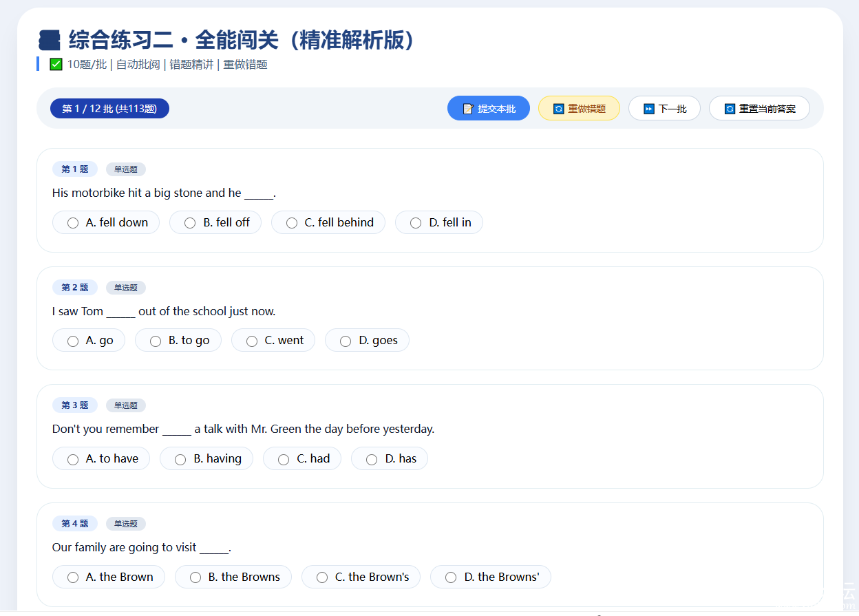Image resolution: width=859 pixels, height=616 pixels.
Task: Mark option C. had
Action: coord(302,458)
